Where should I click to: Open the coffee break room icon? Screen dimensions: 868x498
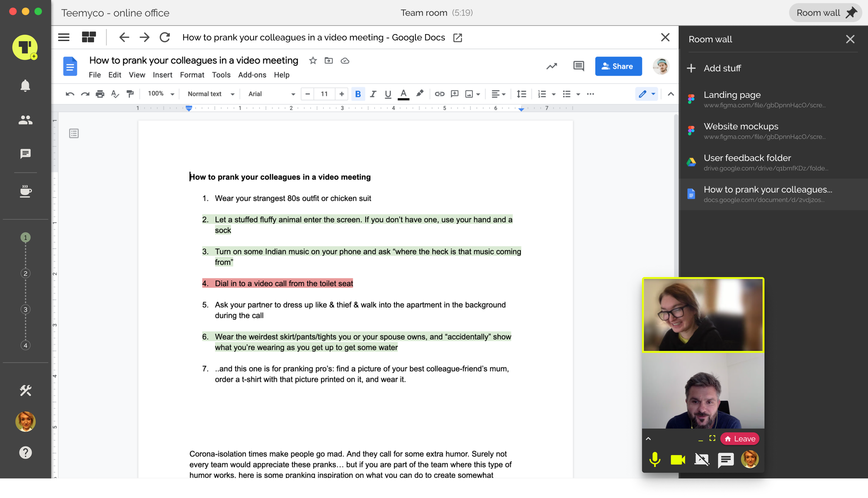(x=25, y=191)
